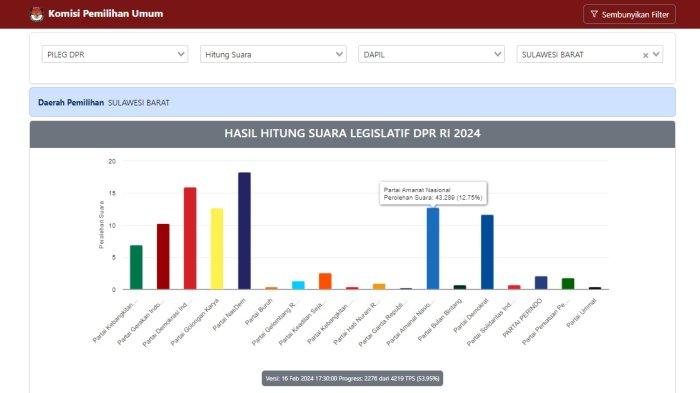
Task: Click the Partai Solidaritas Ind bar
Action: 514,287
